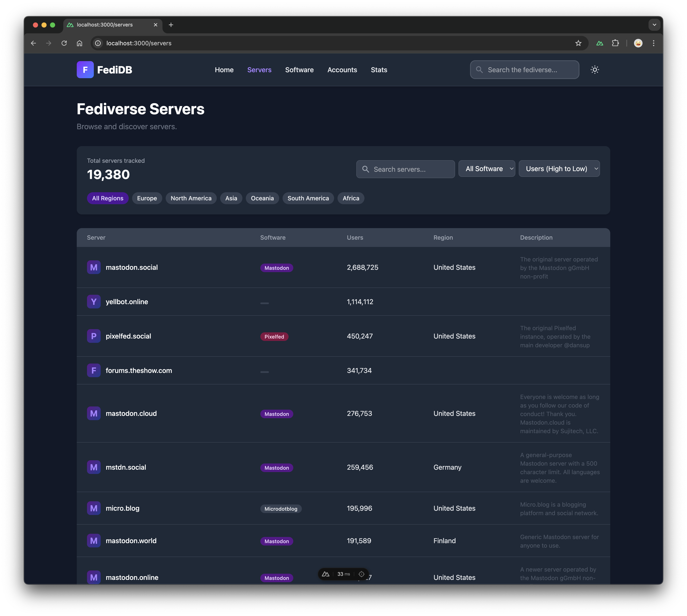Open the mastodon.cloud server link
Image resolution: width=687 pixels, height=616 pixels.
[x=131, y=413]
